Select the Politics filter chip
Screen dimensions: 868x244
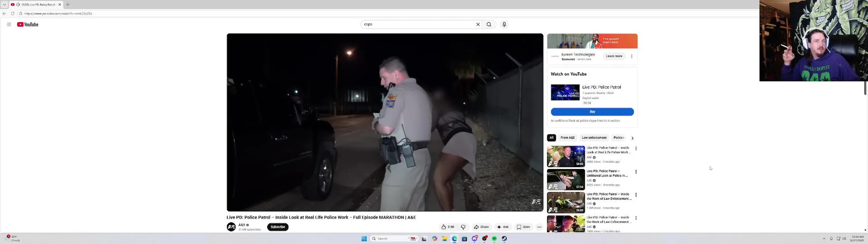coord(619,138)
